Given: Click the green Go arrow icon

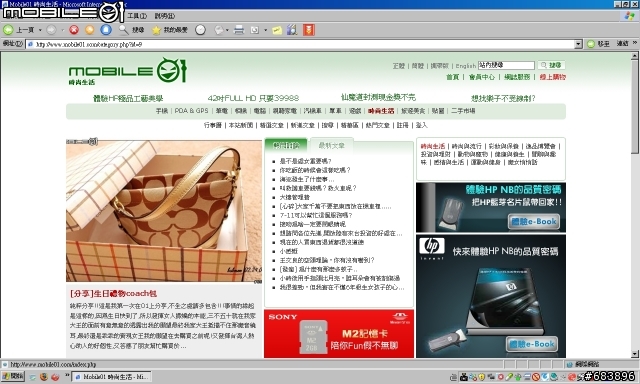Looking at the screenshot, I should tap(591, 44).
